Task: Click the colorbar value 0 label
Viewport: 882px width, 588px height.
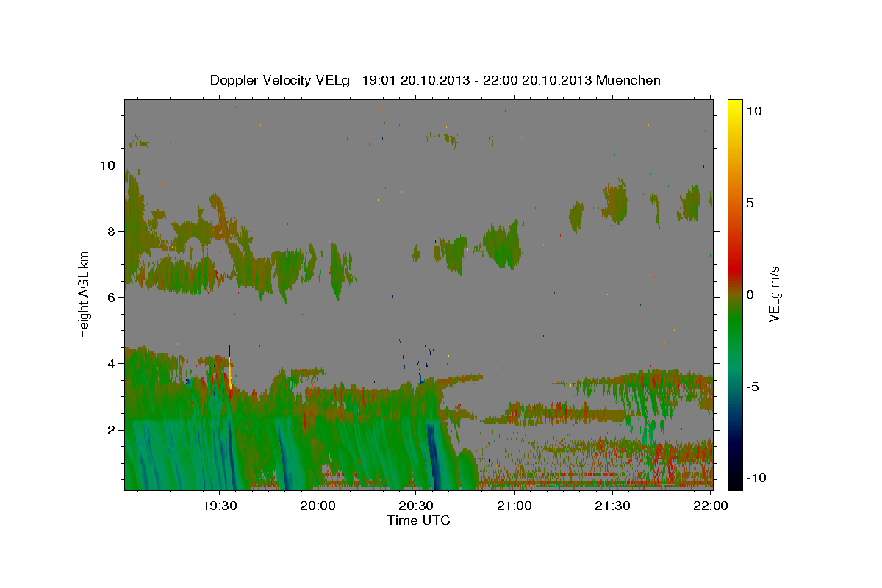Action: pos(750,295)
